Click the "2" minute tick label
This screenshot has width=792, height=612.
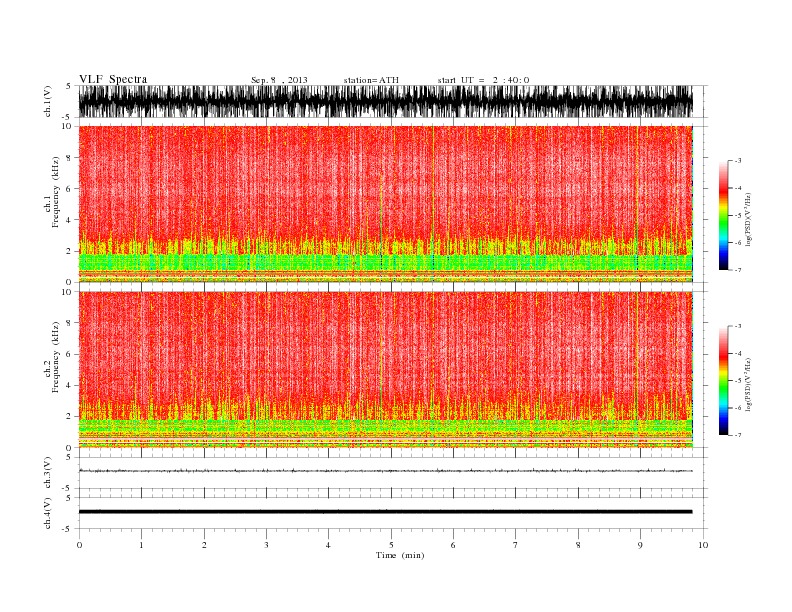click(204, 545)
